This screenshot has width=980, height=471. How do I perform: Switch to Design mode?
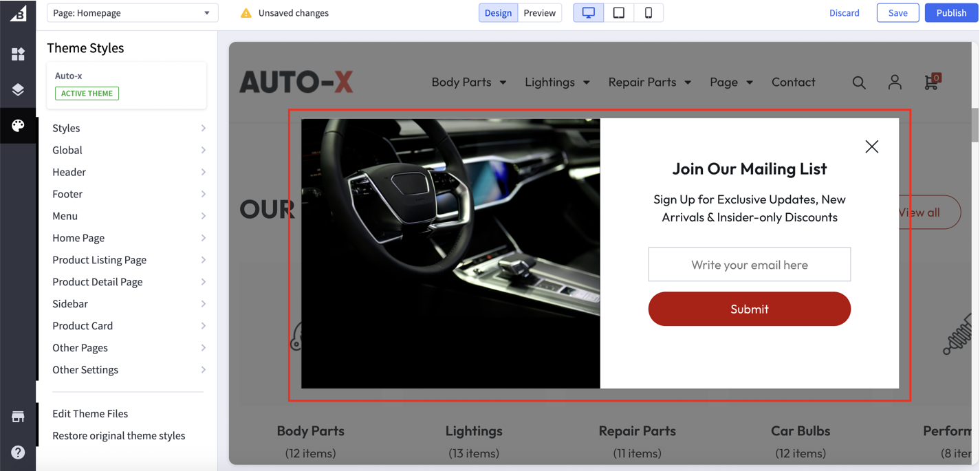498,13
